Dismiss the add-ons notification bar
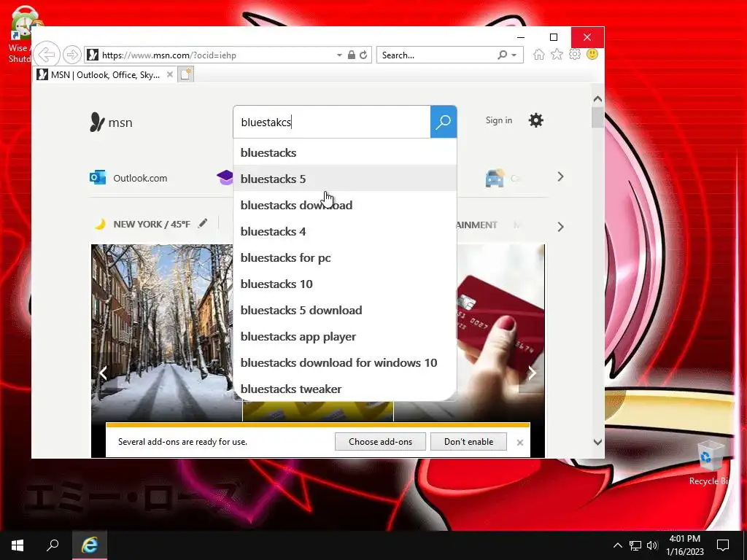 (x=519, y=443)
